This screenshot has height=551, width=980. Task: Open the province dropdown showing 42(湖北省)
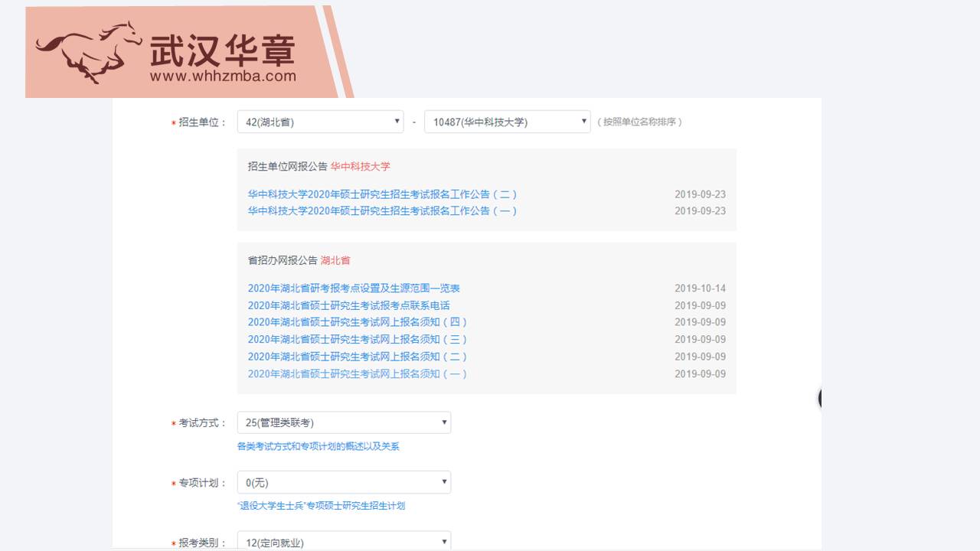pos(320,122)
